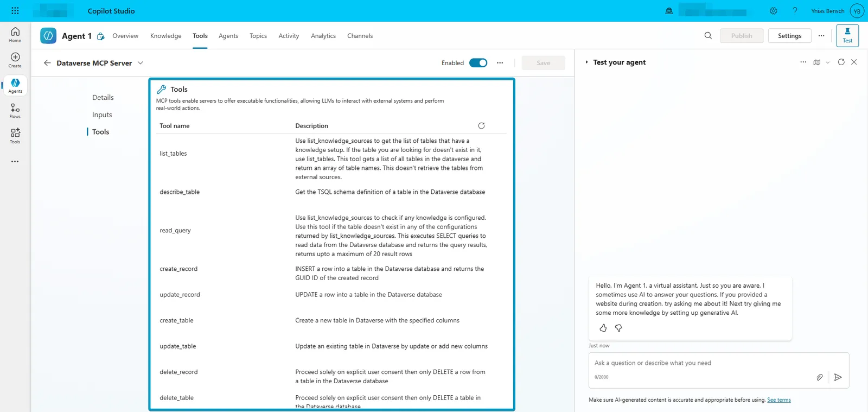
Task: Click the Settings button
Action: coord(789,36)
